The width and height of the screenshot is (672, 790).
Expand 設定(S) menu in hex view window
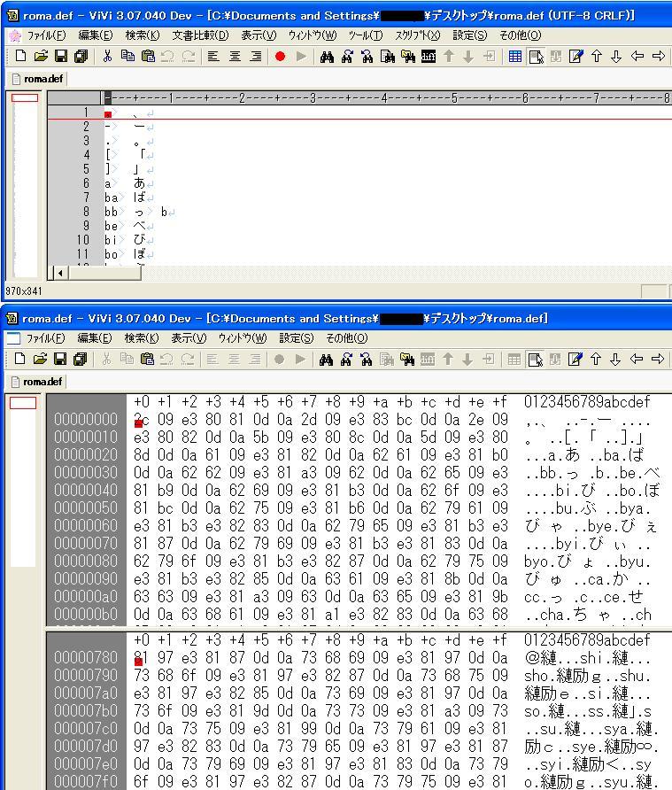(x=297, y=338)
